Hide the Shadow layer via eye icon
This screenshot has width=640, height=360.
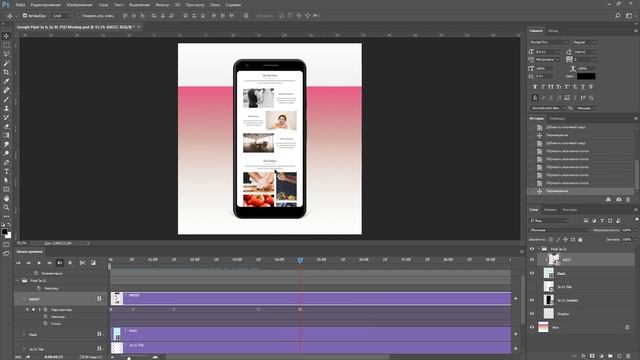point(532,313)
